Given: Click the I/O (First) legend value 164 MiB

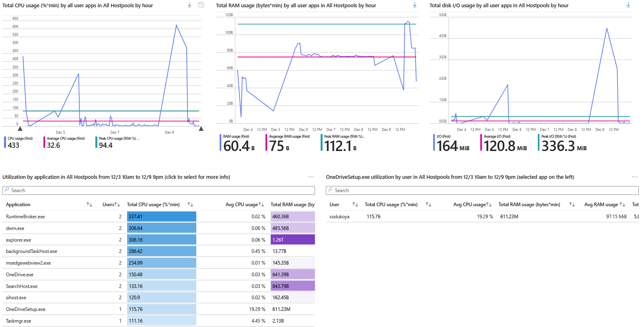Looking at the screenshot, I should pyautogui.click(x=453, y=146).
